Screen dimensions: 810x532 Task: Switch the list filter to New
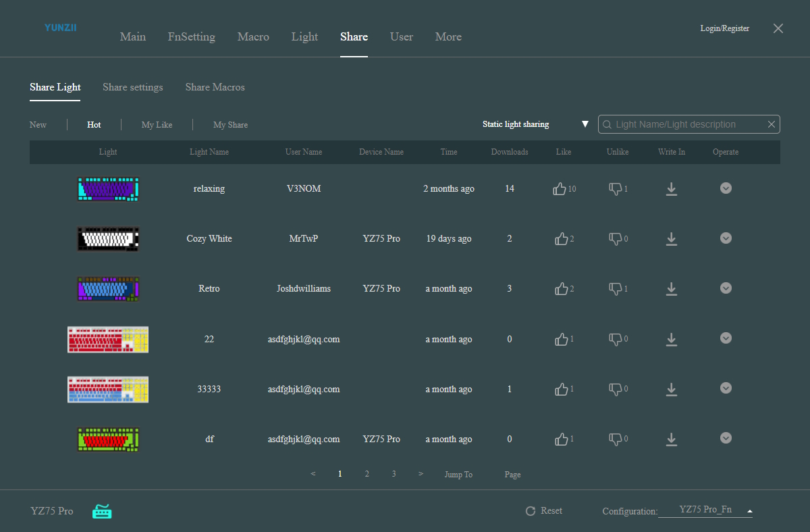tap(38, 125)
